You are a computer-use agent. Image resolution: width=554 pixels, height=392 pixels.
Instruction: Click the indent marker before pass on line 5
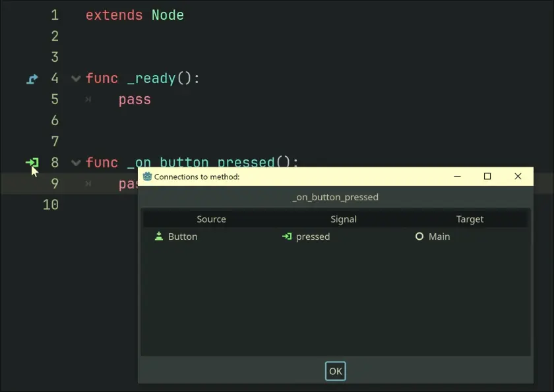click(x=88, y=100)
